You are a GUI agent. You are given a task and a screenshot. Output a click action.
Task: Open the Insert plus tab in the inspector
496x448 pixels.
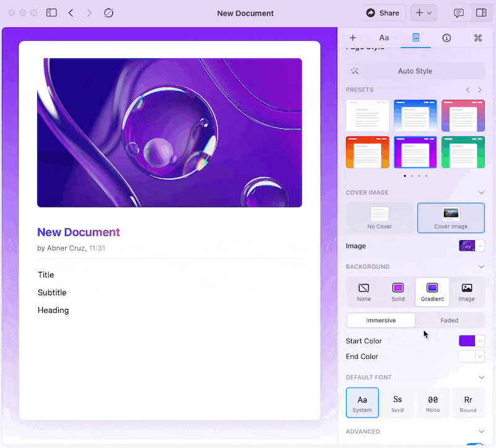click(x=353, y=38)
